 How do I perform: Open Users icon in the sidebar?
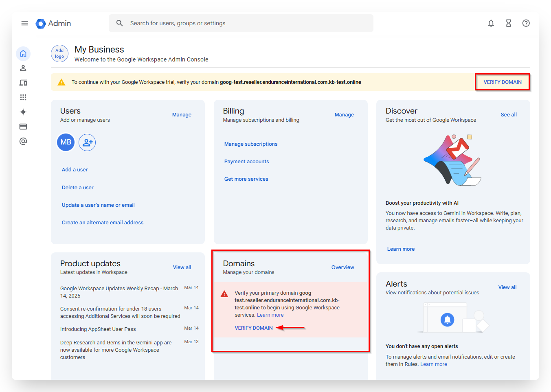point(23,68)
